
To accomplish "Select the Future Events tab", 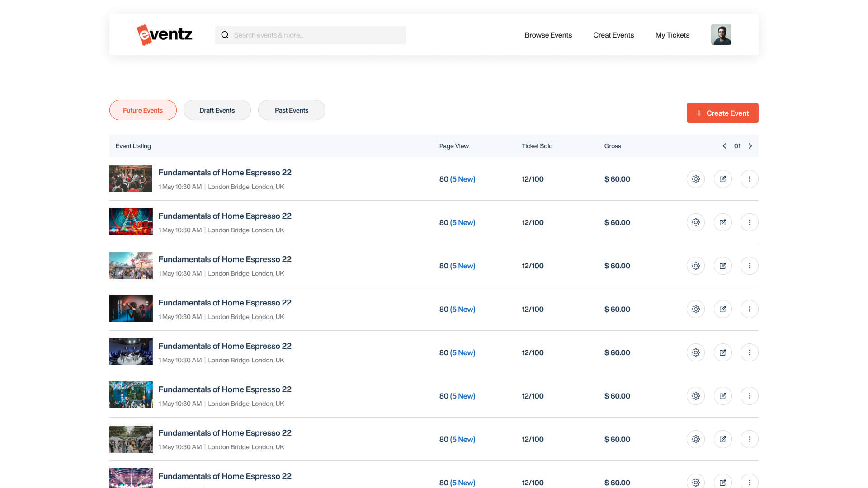I will (143, 110).
